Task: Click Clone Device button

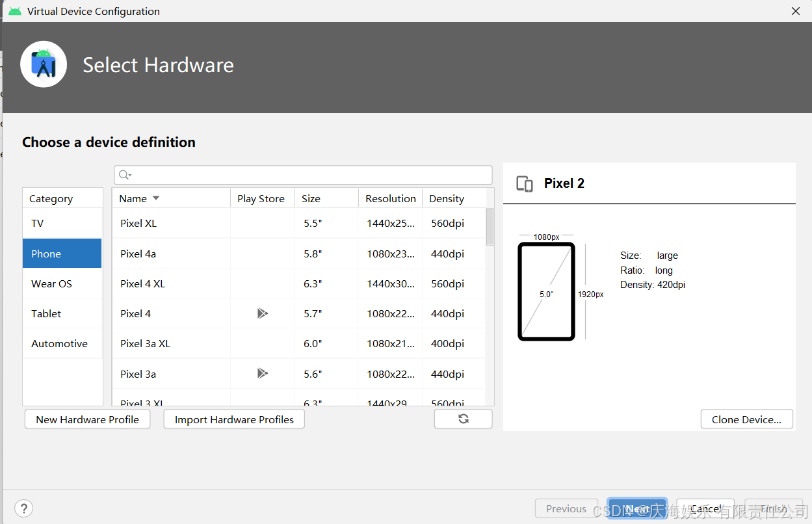Action: [x=746, y=419]
